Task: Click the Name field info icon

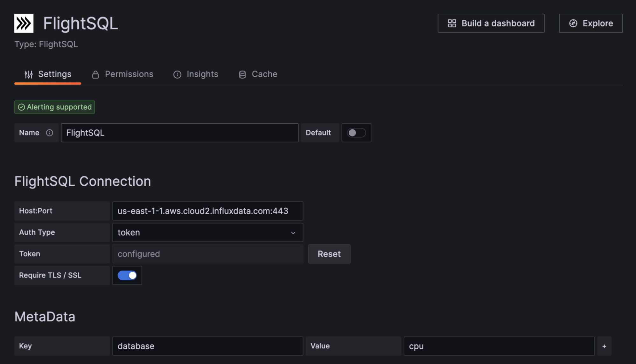Action: tap(49, 133)
